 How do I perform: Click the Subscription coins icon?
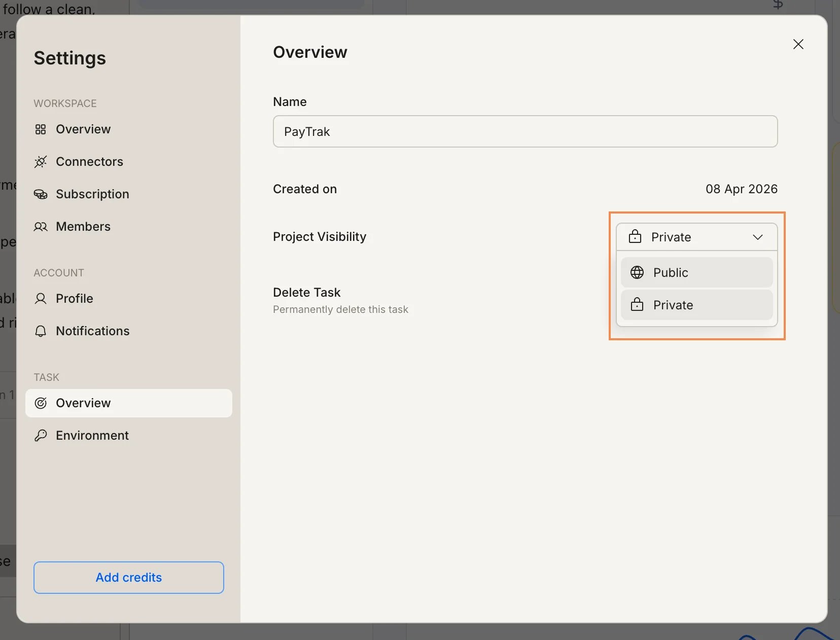(41, 194)
